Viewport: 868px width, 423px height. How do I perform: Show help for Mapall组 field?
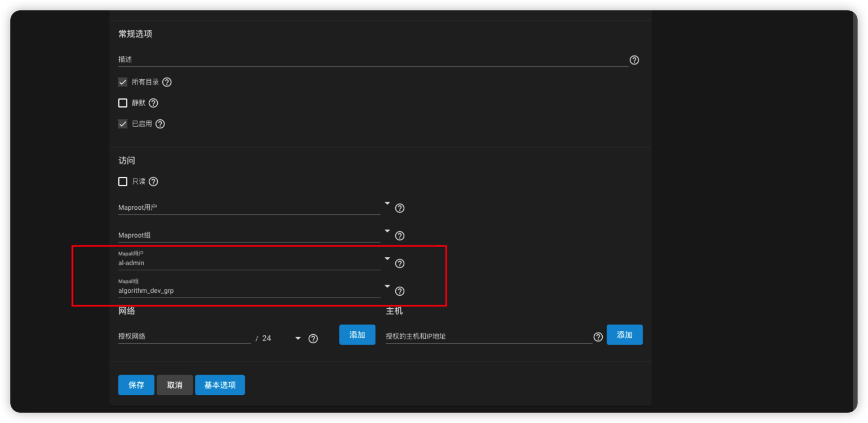tap(400, 291)
